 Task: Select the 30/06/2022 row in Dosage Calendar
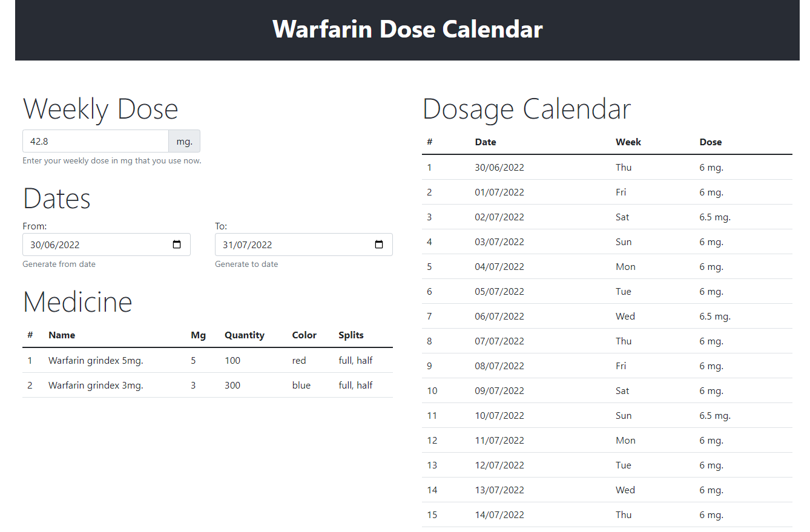pyautogui.click(x=499, y=168)
